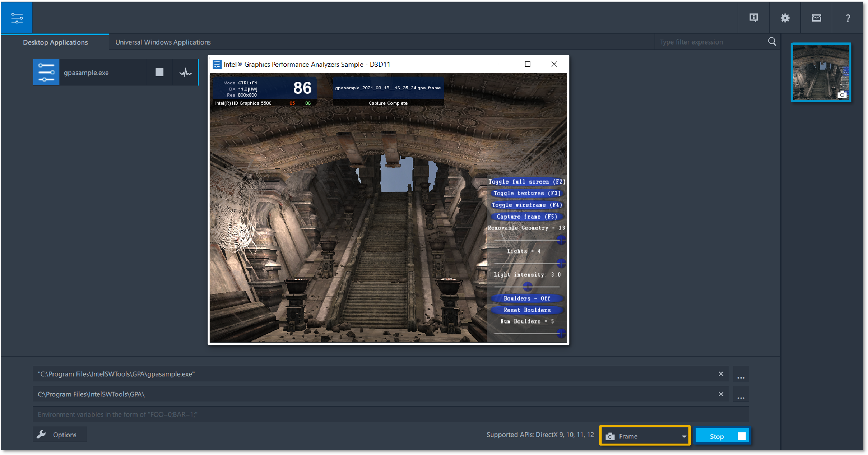Open help with the question mark icon
This screenshot has width=868, height=455.
[848, 18]
